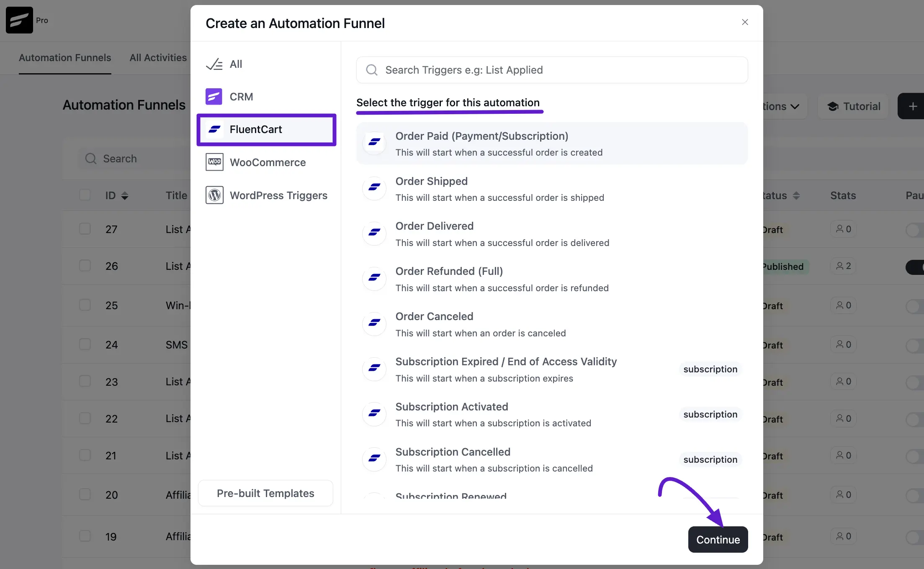Choose the Order Shipped trigger
924x569 pixels.
tap(552, 189)
